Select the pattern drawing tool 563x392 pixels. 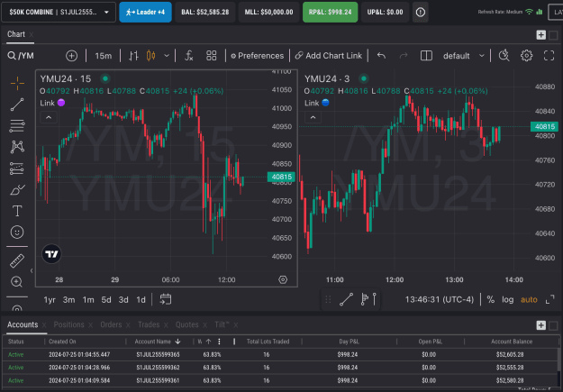(17, 147)
